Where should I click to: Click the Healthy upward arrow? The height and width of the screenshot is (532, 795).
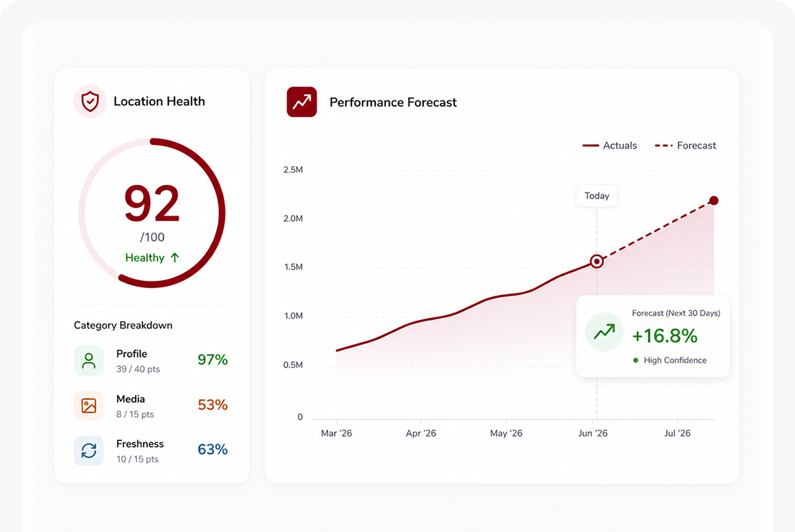175,257
